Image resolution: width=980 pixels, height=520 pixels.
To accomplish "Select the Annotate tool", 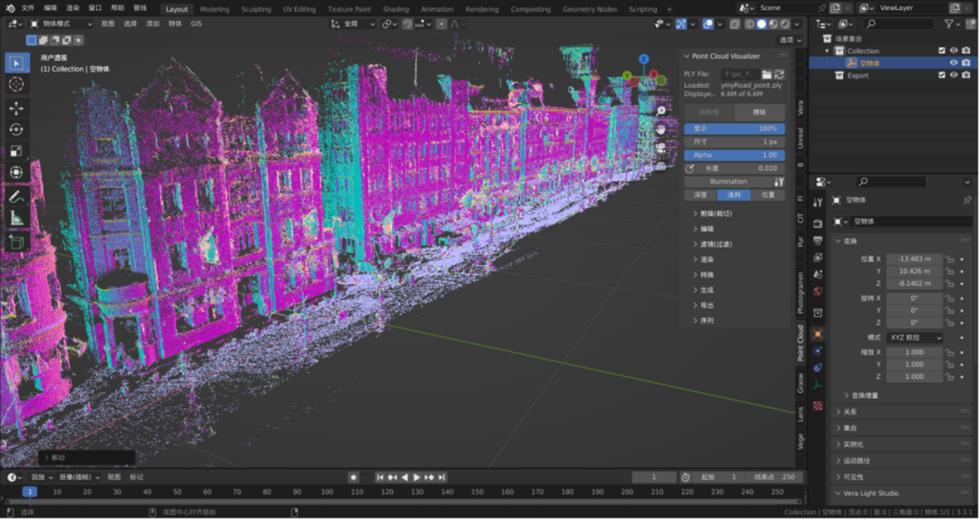I will pyautogui.click(x=16, y=197).
